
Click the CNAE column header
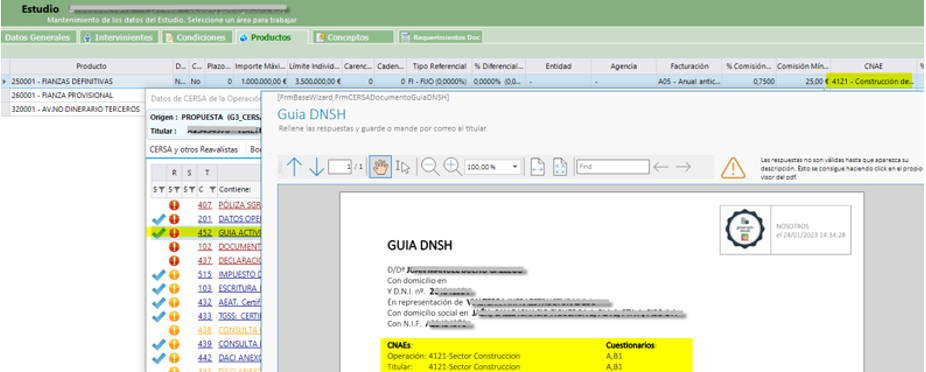[872, 67]
